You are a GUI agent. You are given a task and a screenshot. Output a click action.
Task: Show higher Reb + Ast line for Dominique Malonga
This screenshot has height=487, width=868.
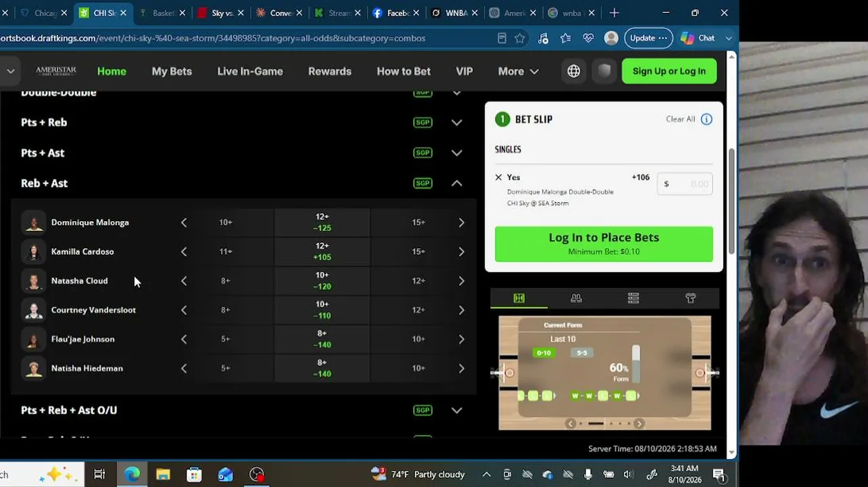(x=461, y=223)
